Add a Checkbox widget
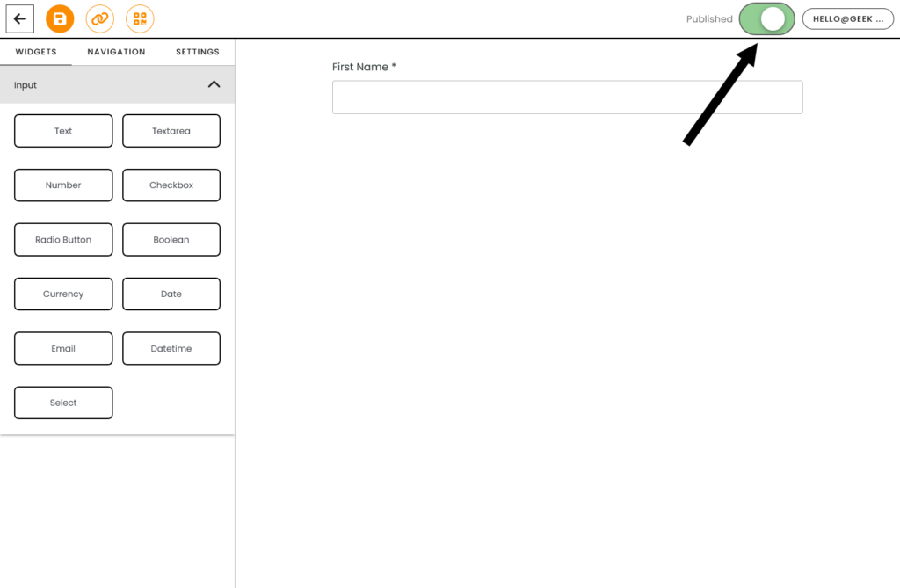Screen dimensions: 900x588 (x=171, y=185)
